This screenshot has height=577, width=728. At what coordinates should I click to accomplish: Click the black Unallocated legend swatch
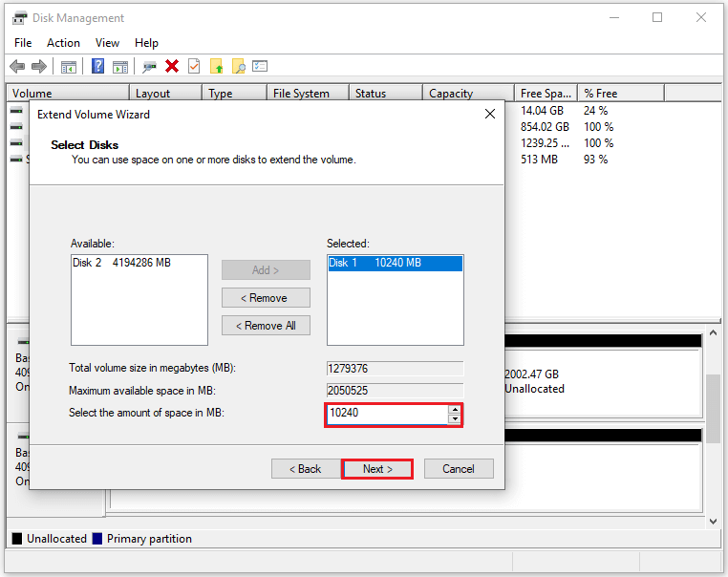(17, 539)
